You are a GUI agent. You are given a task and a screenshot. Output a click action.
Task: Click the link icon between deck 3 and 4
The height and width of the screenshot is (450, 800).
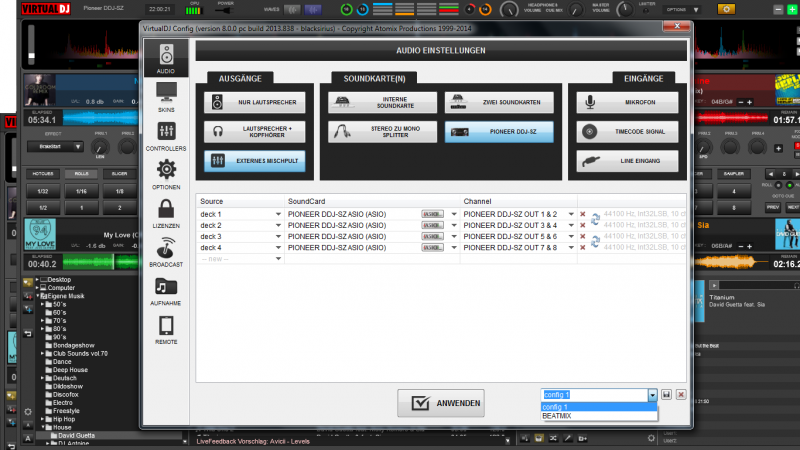595,242
